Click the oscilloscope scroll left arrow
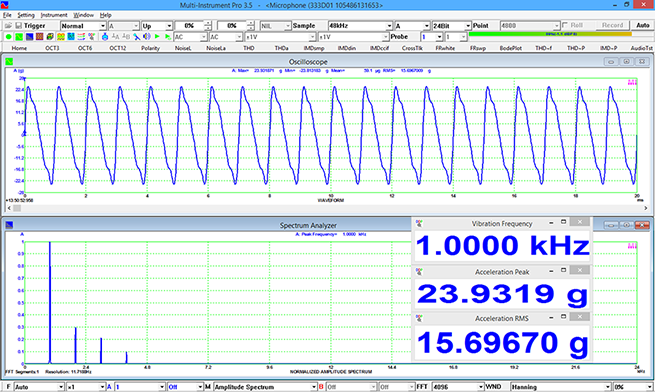Screen dimensions: 655x392 click(9, 208)
